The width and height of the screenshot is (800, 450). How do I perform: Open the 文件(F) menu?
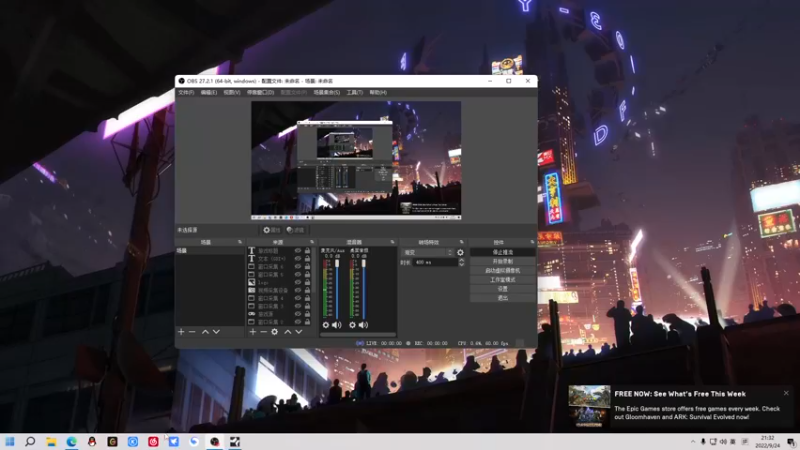(185, 92)
